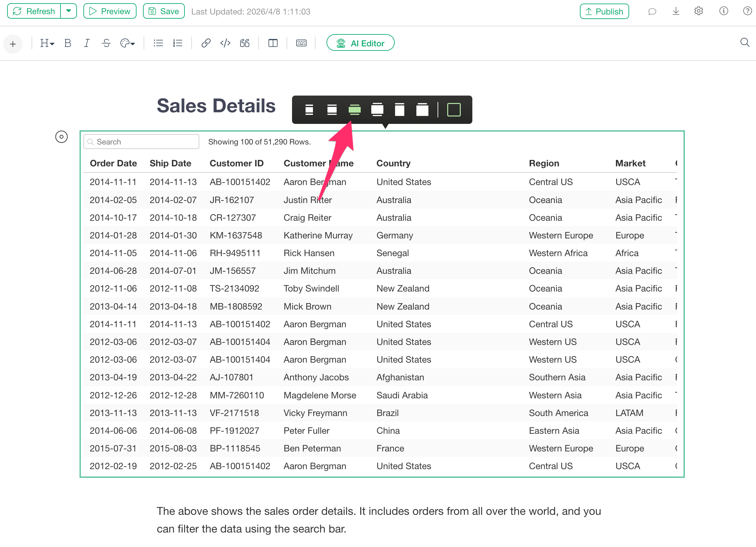Image resolution: width=756 pixels, height=547 pixels.
Task: Select the highlighted green width option
Action: point(354,110)
